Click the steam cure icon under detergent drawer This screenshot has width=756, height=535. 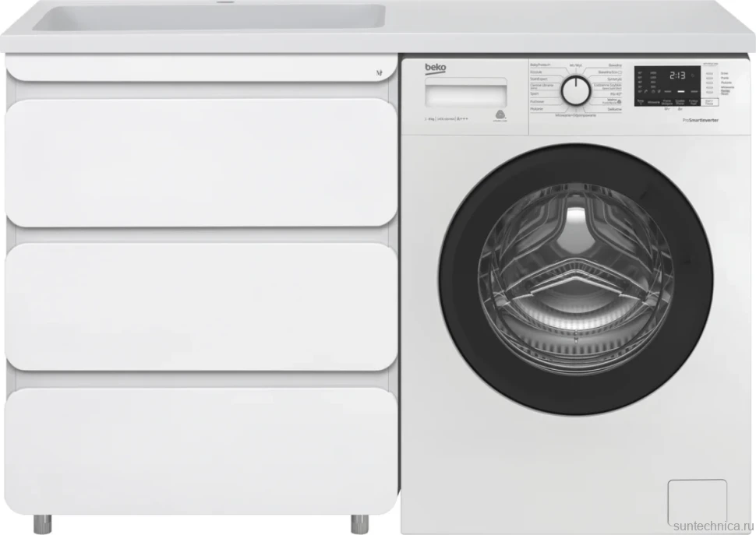pos(500,115)
